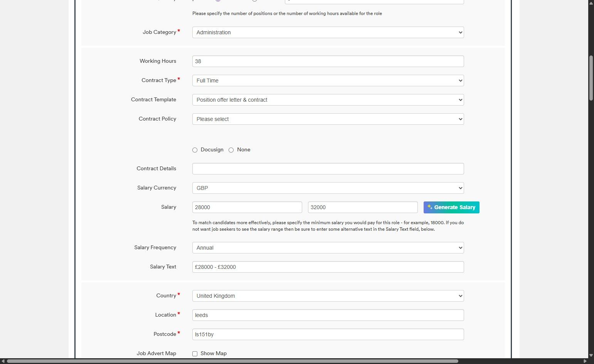Open the Contract Policy dropdown
The height and width of the screenshot is (364, 594).
tap(328, 119)
